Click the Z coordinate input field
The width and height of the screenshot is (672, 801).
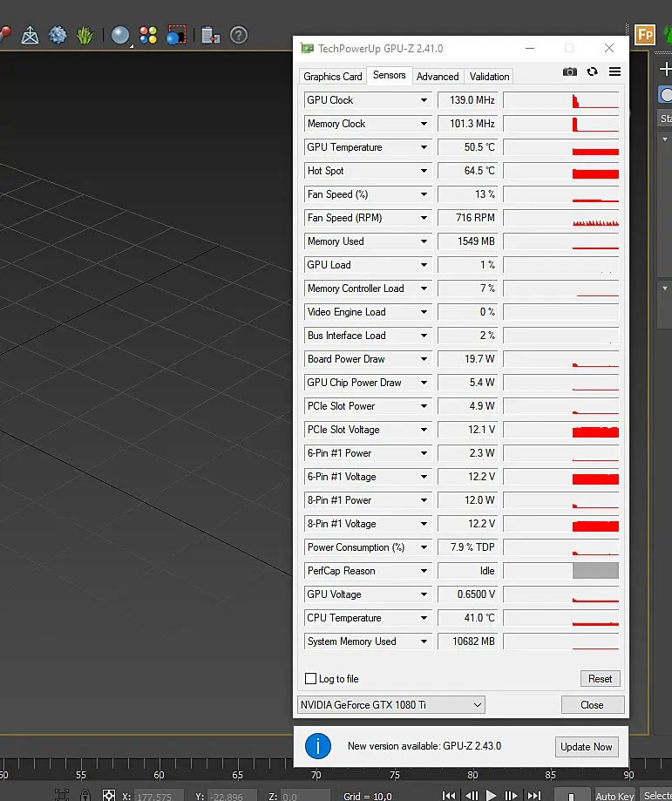coord(306,797)
